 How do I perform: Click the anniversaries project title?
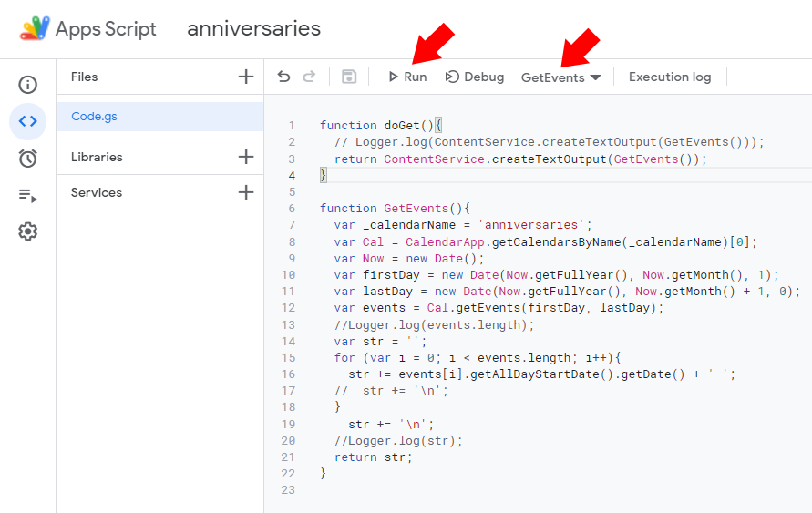(253, 28)
